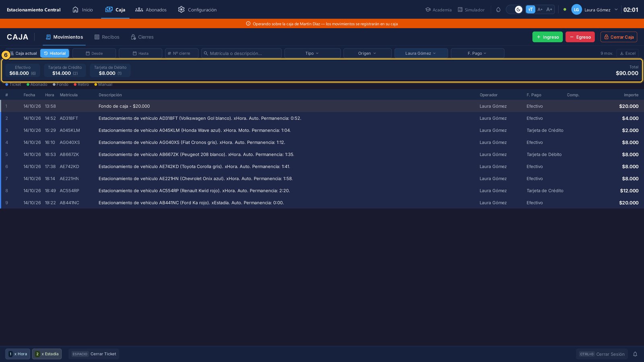
Task: Click the Efectivo $68.000 summary card
Action: pos(23,70)
